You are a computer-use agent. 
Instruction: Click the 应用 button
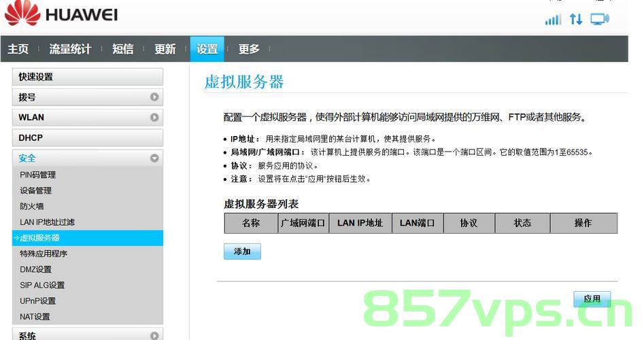(x=592, y=299)
